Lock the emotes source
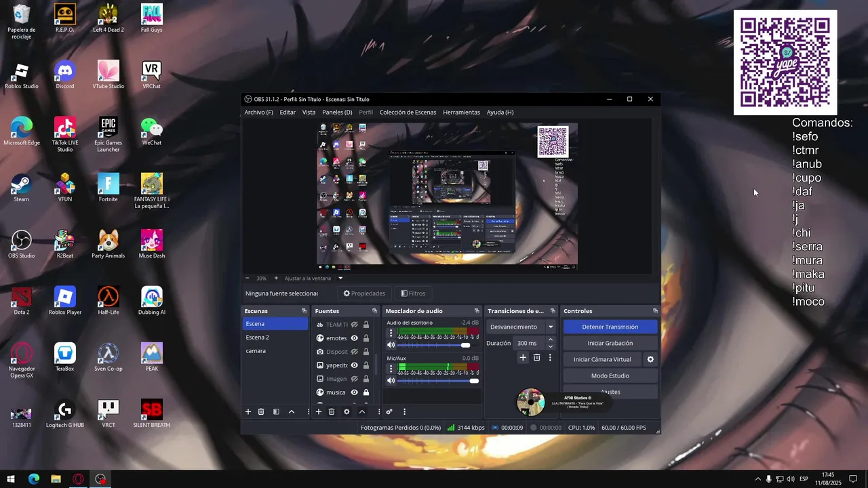 click(x=366, y=338)
